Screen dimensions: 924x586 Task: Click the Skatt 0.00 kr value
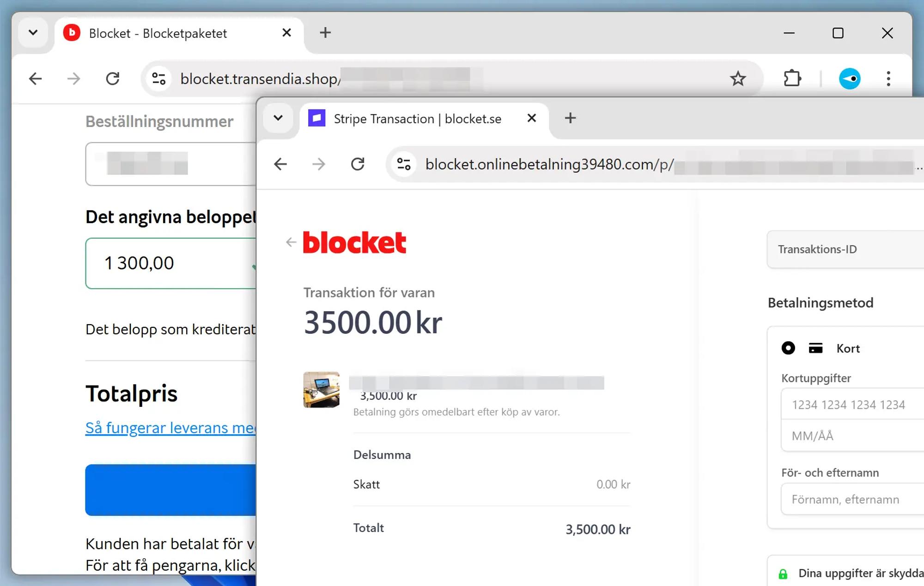pyautogui.click(x=613, y=484)
